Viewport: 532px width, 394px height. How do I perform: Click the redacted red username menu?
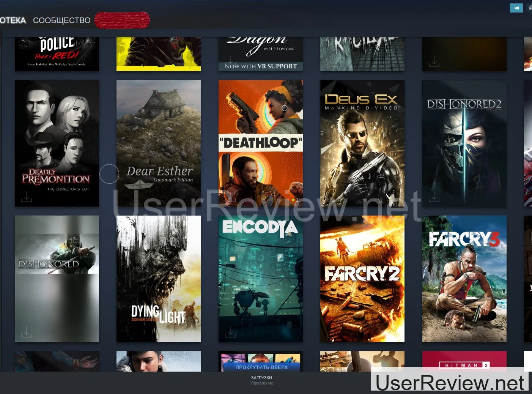pos(122,20)
